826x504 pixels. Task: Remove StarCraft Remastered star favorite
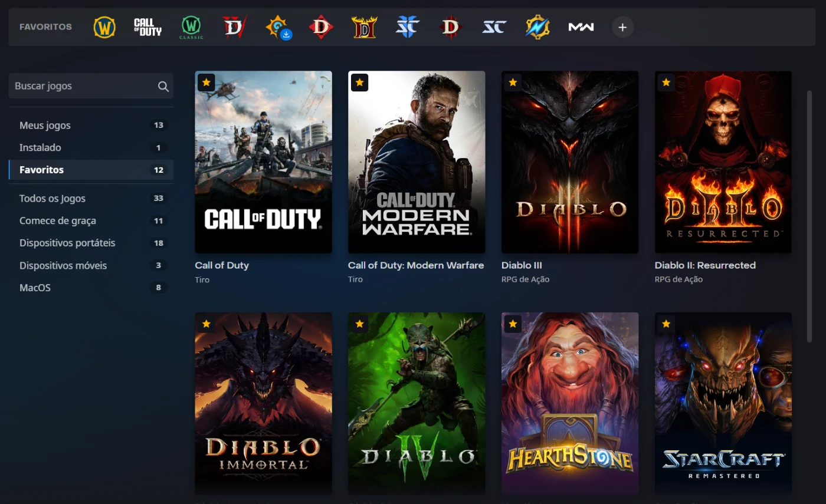coord(666,324)
